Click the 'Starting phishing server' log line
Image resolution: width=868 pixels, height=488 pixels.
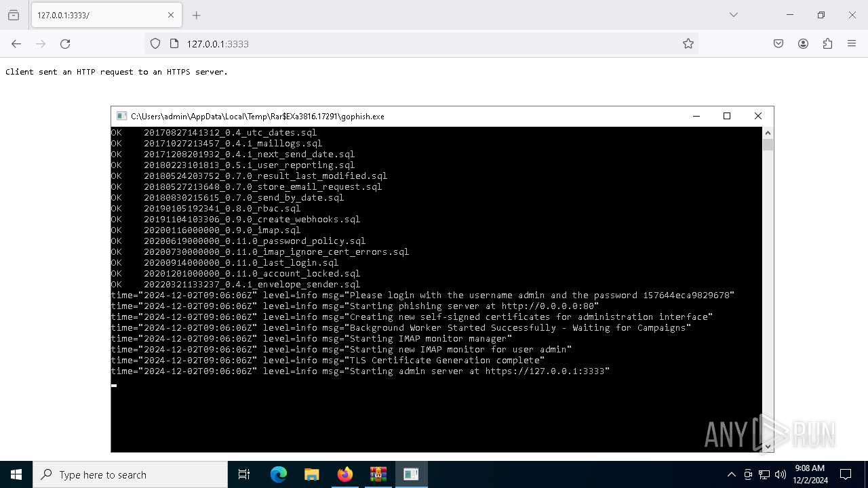coord(355,306)
